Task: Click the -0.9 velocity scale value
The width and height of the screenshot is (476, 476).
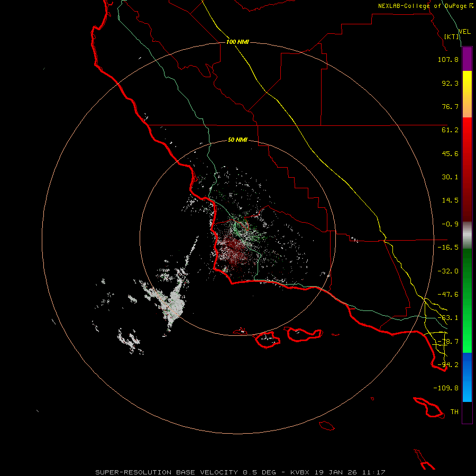Action: 450,224
